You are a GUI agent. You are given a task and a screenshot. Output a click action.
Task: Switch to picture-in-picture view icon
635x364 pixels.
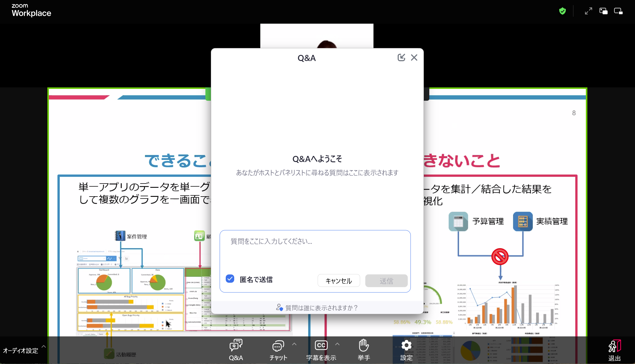tap(603, 11)
